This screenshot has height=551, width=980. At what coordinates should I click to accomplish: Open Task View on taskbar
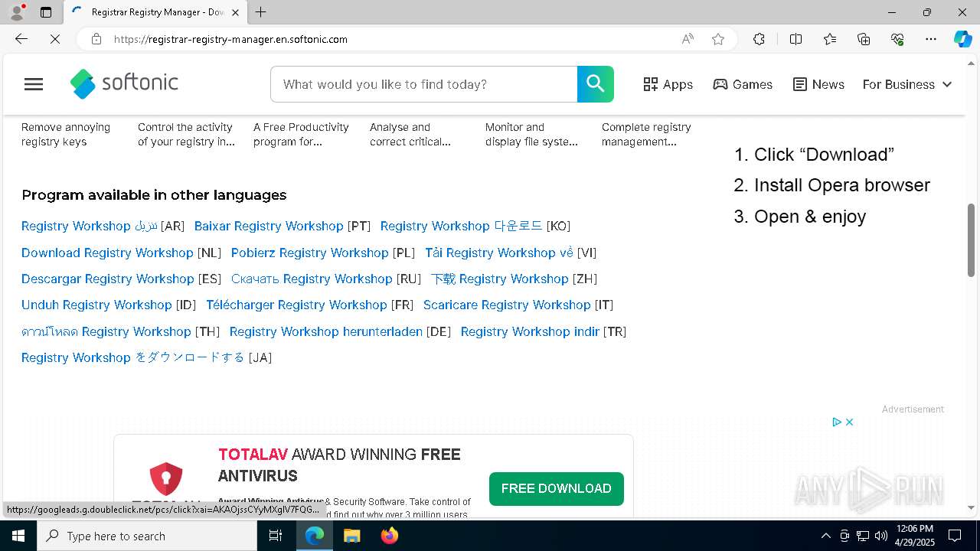point(276,536)
